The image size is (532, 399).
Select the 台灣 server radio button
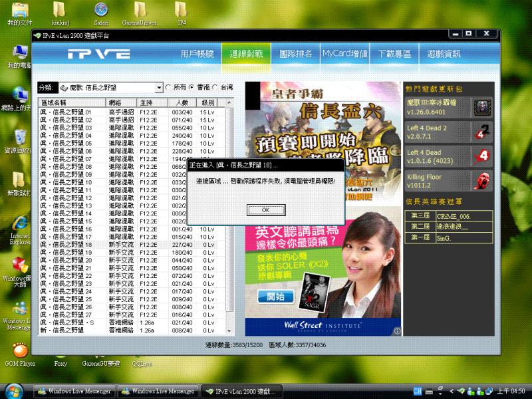[x=215, y=86]
